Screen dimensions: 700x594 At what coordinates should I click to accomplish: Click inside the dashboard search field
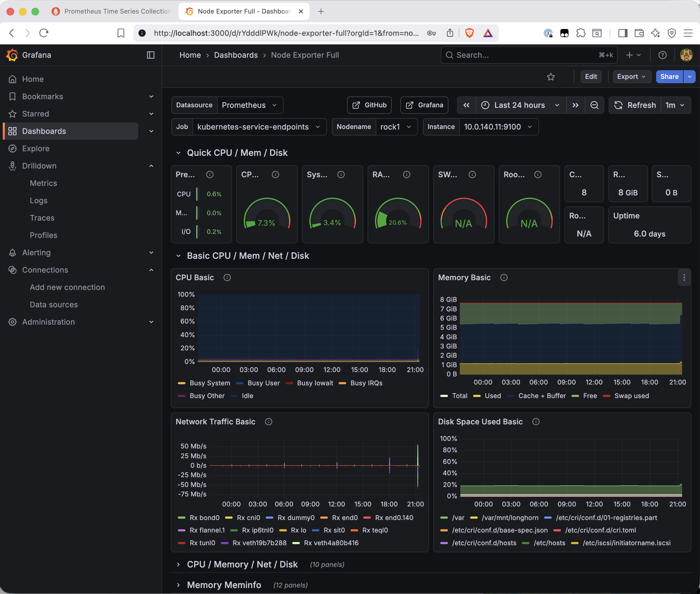coord(529,55)
